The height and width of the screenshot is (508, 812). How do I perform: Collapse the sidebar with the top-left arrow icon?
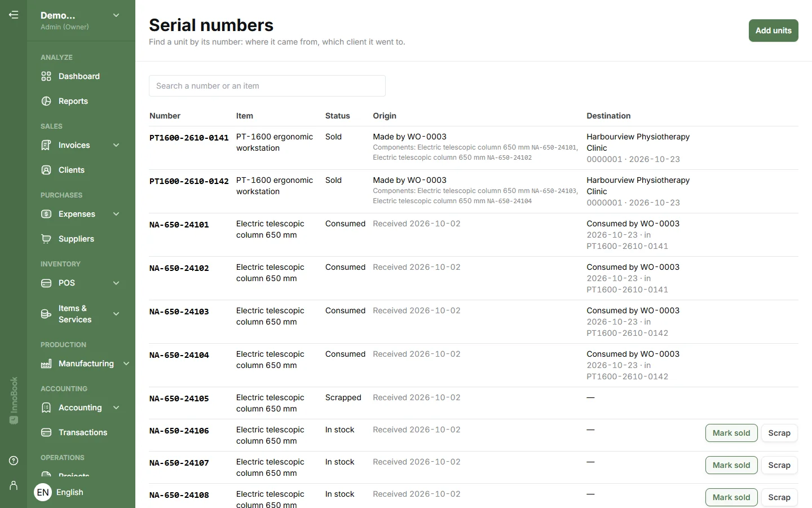(x=14, y=15)
